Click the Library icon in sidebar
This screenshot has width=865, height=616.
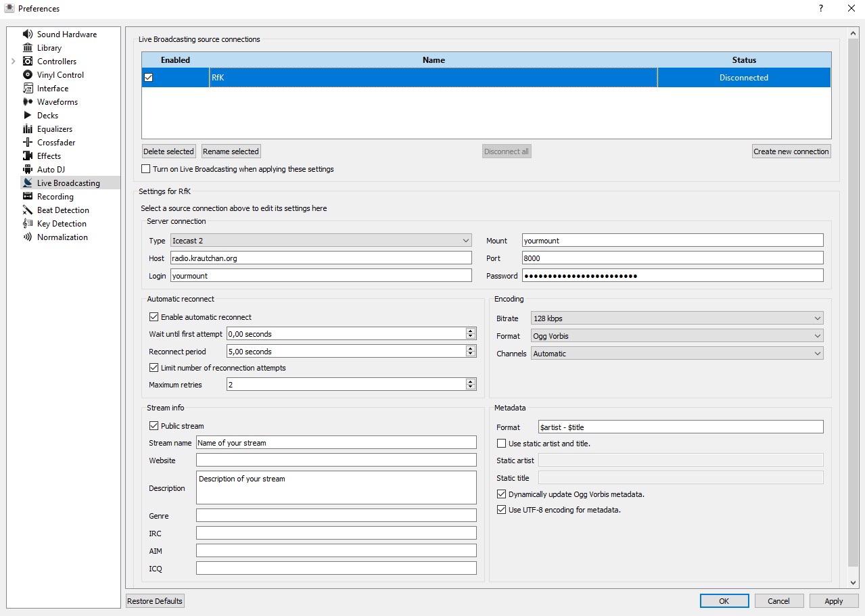coord(28,48)
